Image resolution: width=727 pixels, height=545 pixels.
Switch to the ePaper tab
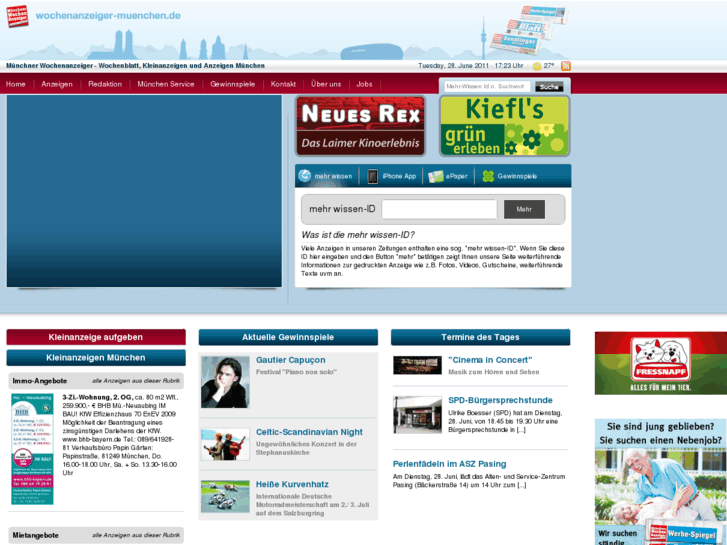pos(457,176)
